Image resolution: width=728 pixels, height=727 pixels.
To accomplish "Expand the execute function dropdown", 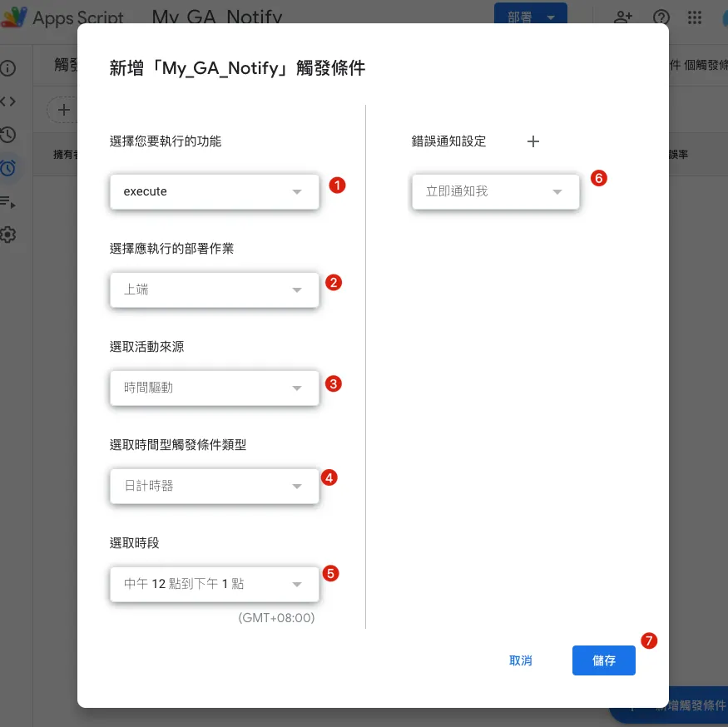I will point(214,192).
